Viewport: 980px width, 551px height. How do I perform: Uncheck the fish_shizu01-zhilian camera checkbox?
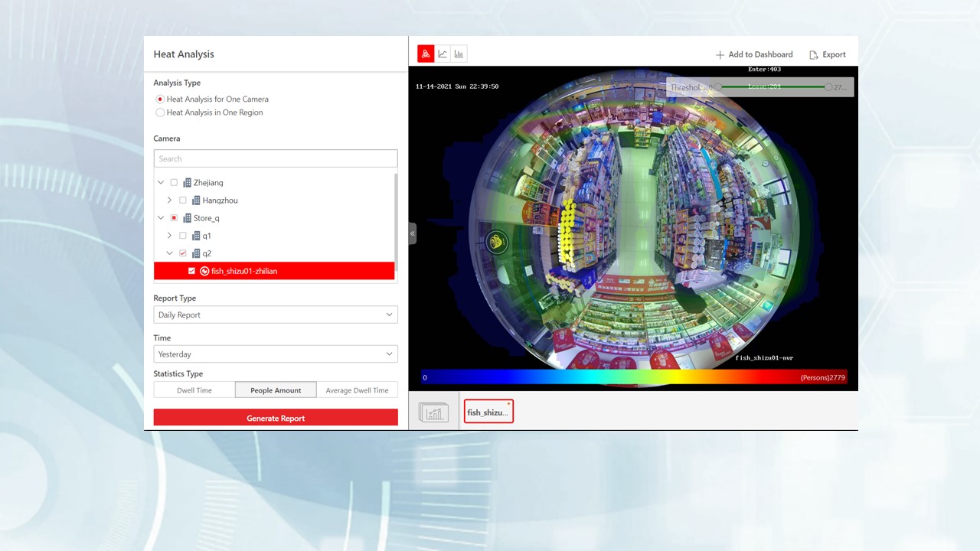191,271
